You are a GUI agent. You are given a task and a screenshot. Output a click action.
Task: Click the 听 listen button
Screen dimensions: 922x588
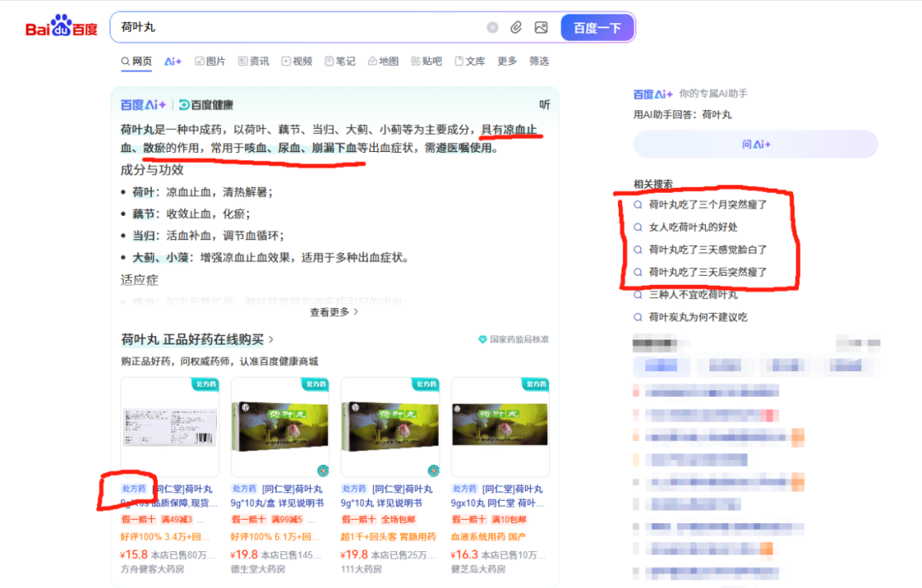[x=545, y=105]
